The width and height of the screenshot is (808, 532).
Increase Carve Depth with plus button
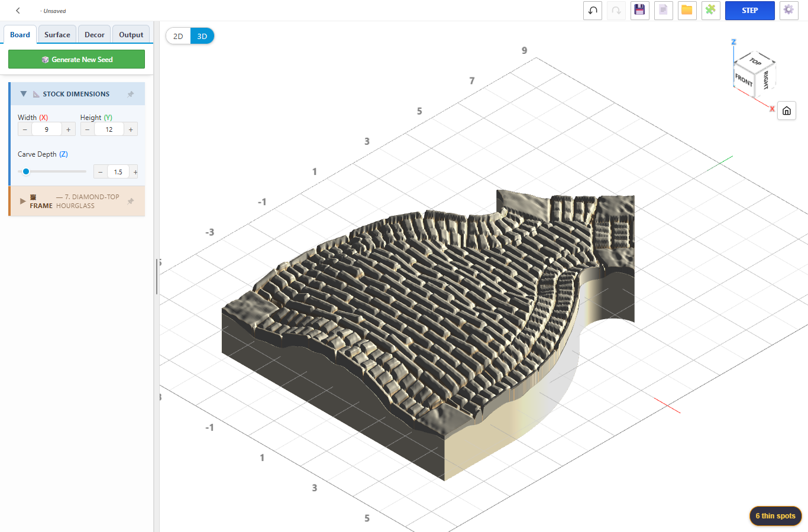point(135,172)
